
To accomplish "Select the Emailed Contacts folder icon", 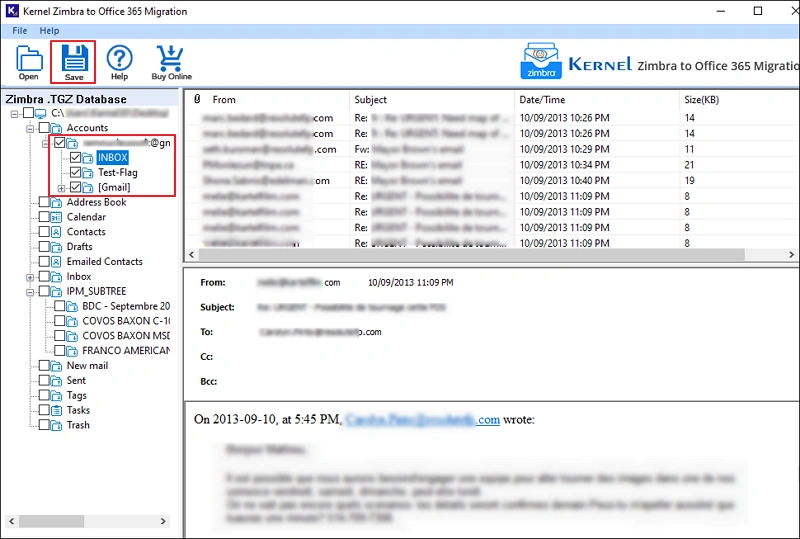I will 56,262.
